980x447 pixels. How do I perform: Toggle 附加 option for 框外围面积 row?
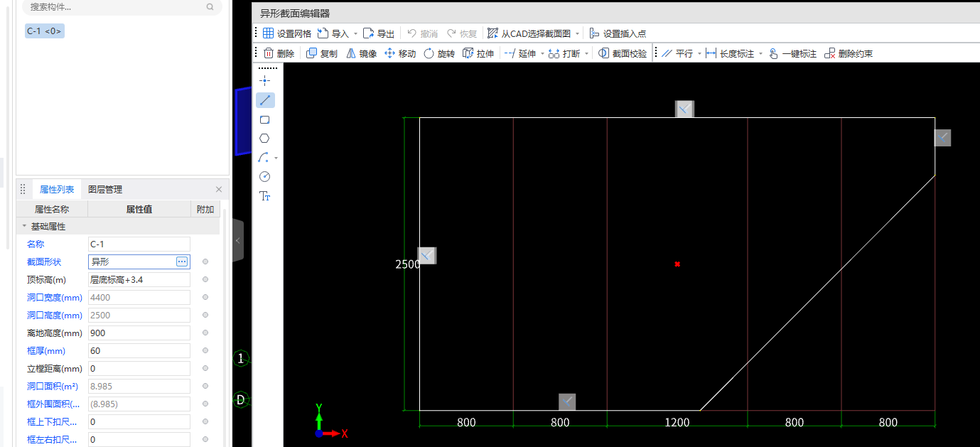click(x=205, y=404)
